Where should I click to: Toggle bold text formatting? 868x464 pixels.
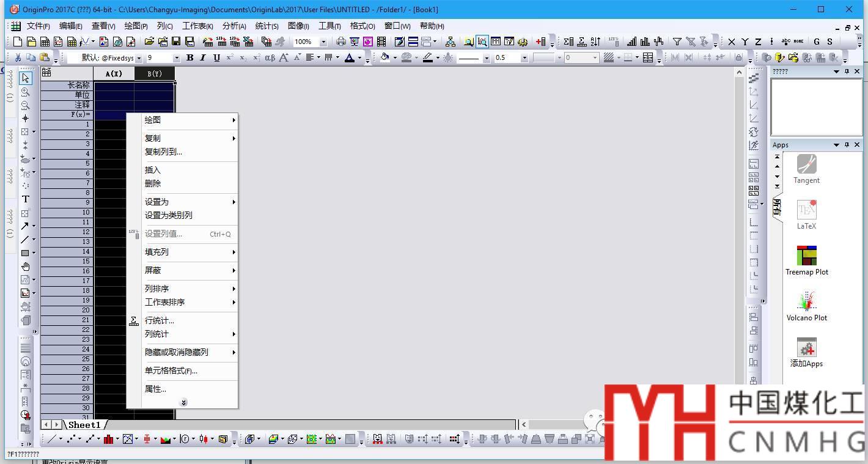tap(189, 57)
